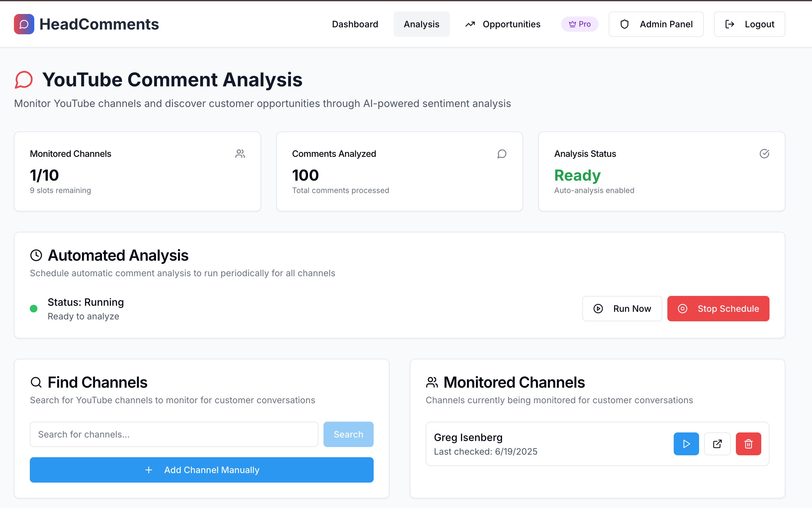This screenshot has width=812, height=508.
Task: Click the Logout arrow icon
Action: [730, 24]
